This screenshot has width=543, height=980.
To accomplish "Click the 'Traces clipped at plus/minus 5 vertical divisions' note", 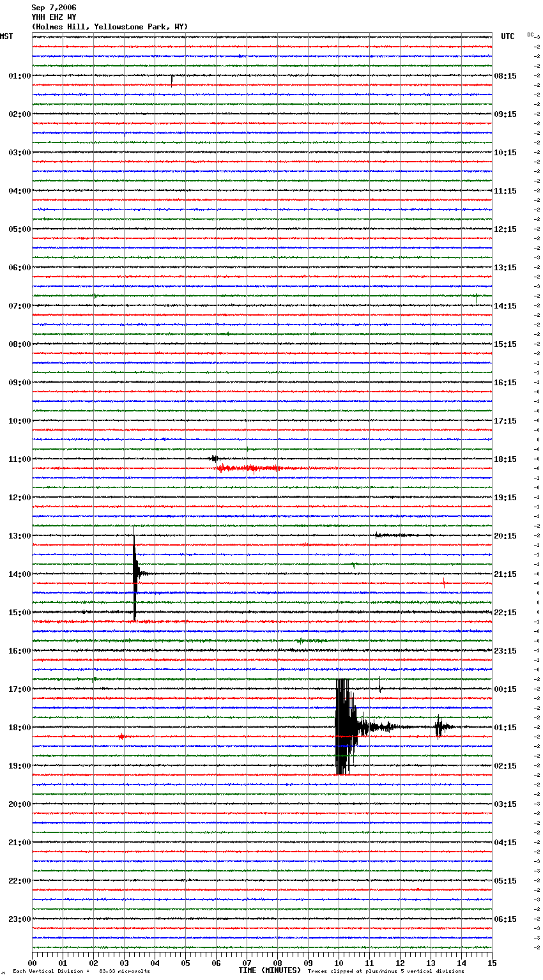I will pos(386,971).
